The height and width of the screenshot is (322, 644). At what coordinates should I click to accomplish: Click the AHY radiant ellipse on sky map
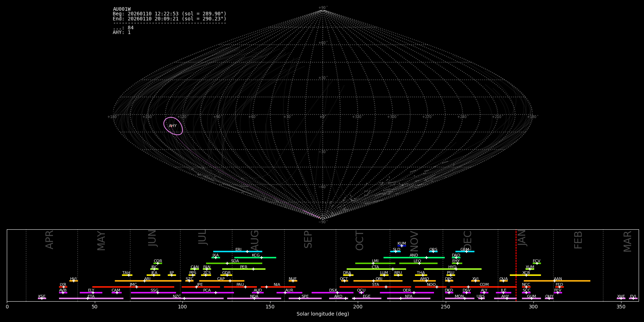tap(173, 126)
